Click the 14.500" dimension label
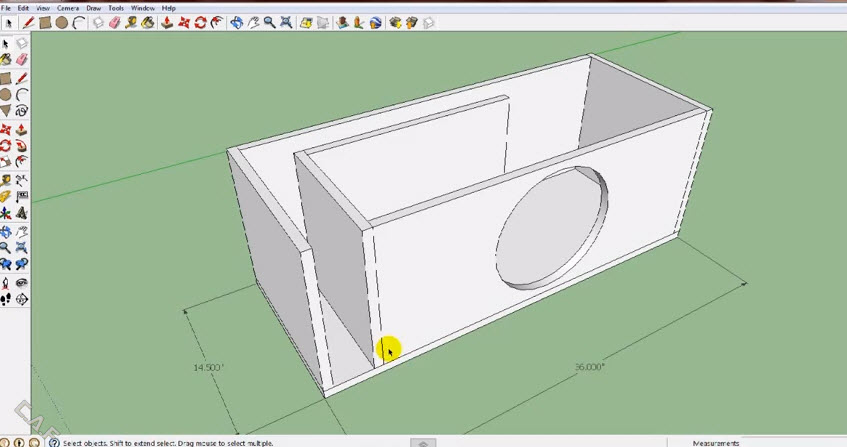The height and width of the screenshot is (447, 847). pyautogui.click(x=208, y=368)
